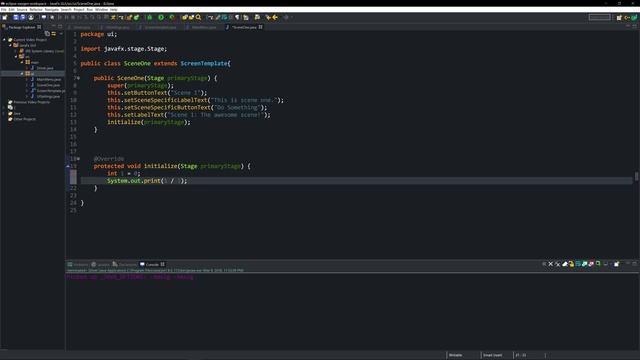Click the green Run button icon

[161, 17]
